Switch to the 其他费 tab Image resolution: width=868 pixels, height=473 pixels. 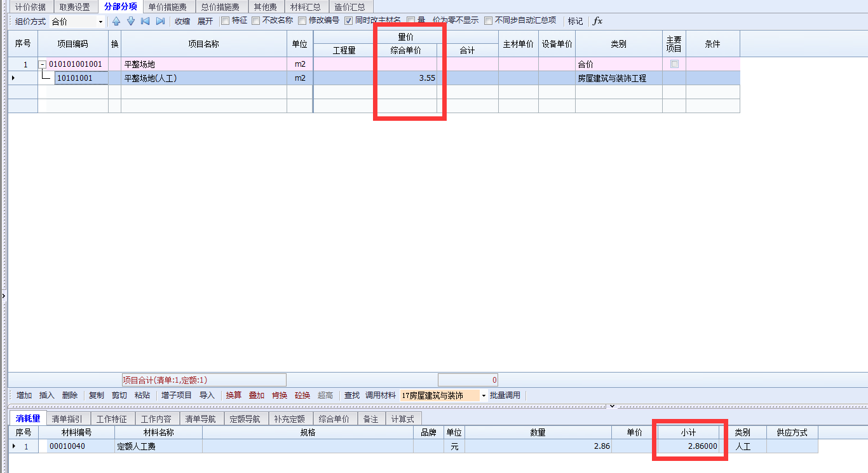click(x=265, y=7)
